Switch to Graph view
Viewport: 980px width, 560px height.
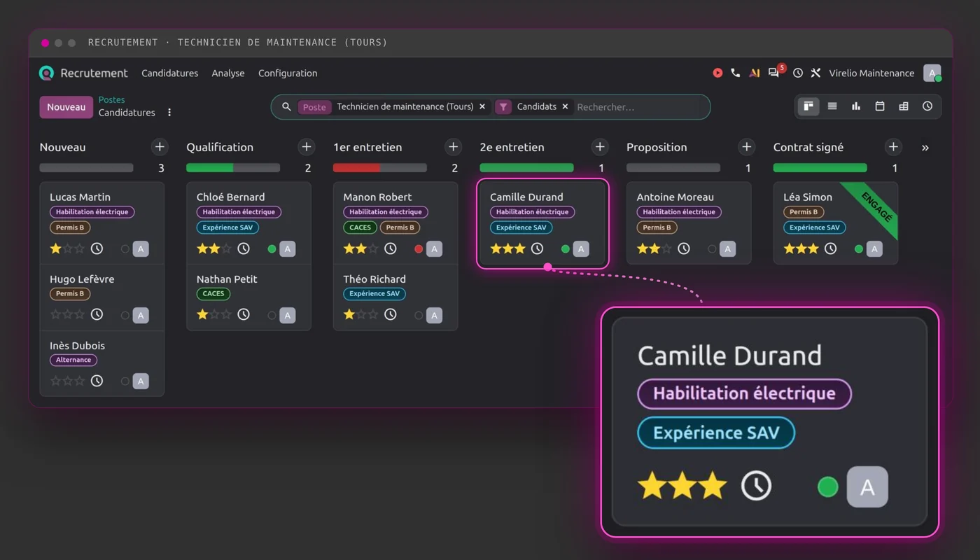(x=856, y=106)
